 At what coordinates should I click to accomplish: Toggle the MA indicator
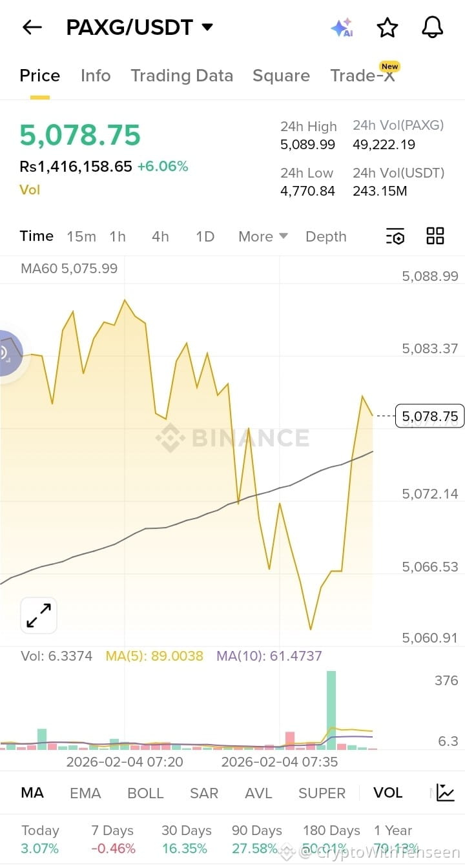(x=32, y=793)
